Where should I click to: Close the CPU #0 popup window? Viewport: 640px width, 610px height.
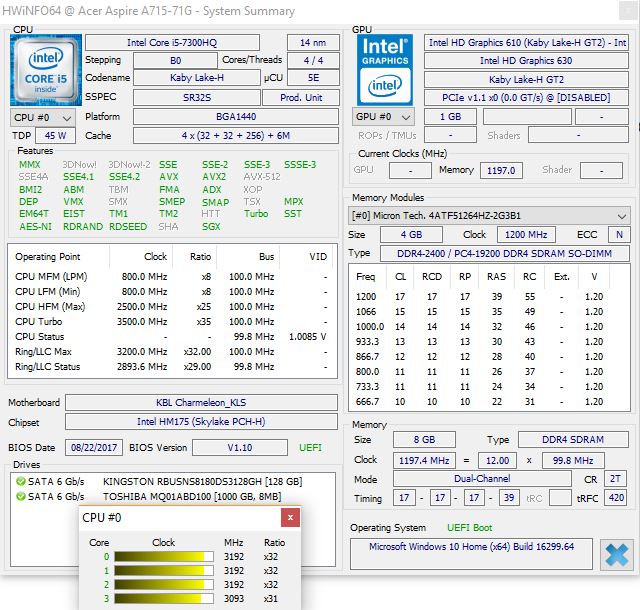tap(290, 518)
